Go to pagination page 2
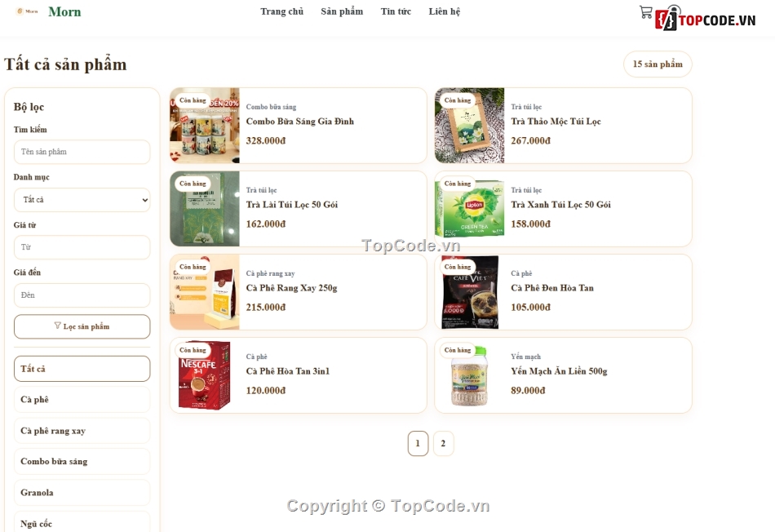Viewport: 775px width, 532px height. pyautogui.click(x=443, y=444)
